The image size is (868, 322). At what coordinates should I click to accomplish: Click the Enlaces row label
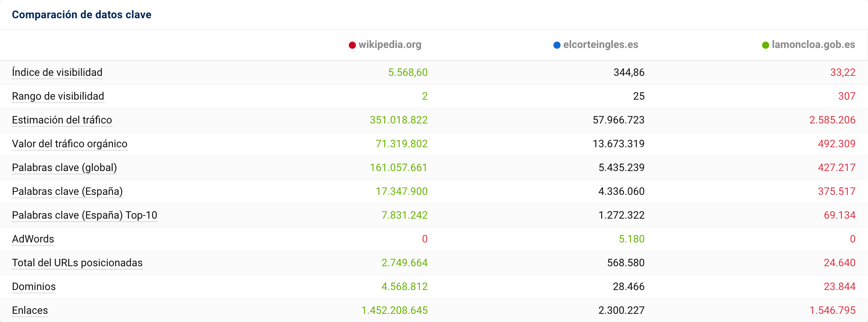click(30, 310)
